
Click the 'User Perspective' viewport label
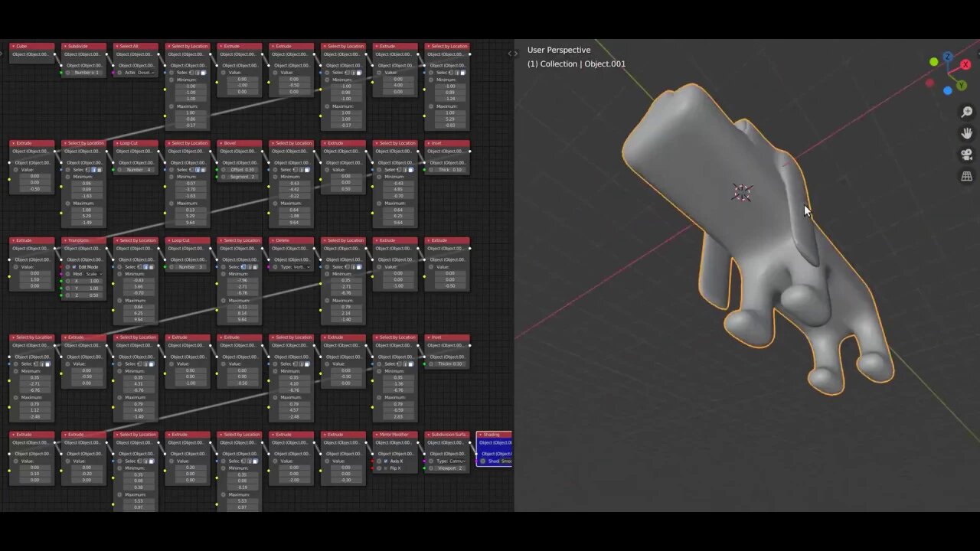tap(559, 50)
